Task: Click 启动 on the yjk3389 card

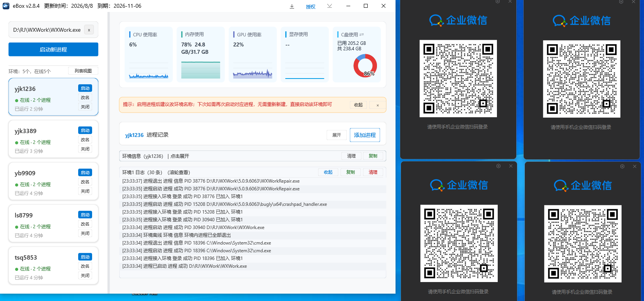Action: (85, 130)
